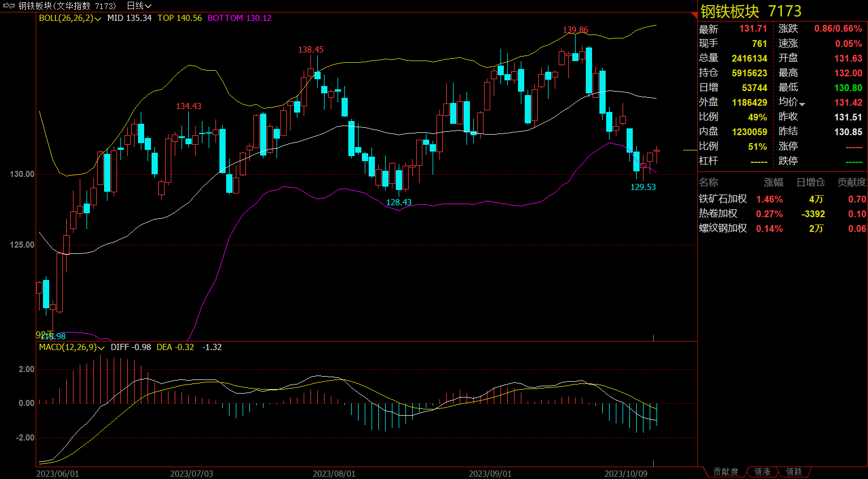Switch to the 领涨 tab
Viewport: 868px width, 479px height.
[x=762, y=472]
